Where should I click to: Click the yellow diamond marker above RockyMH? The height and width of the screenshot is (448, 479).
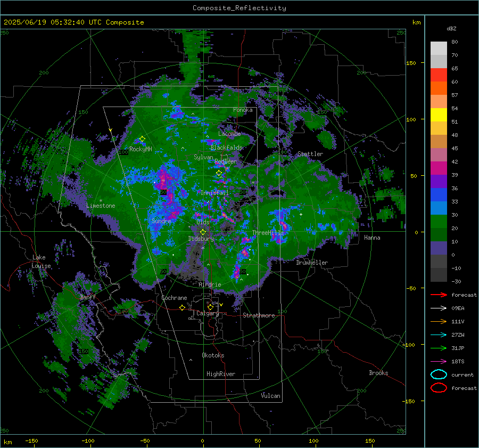142,139
